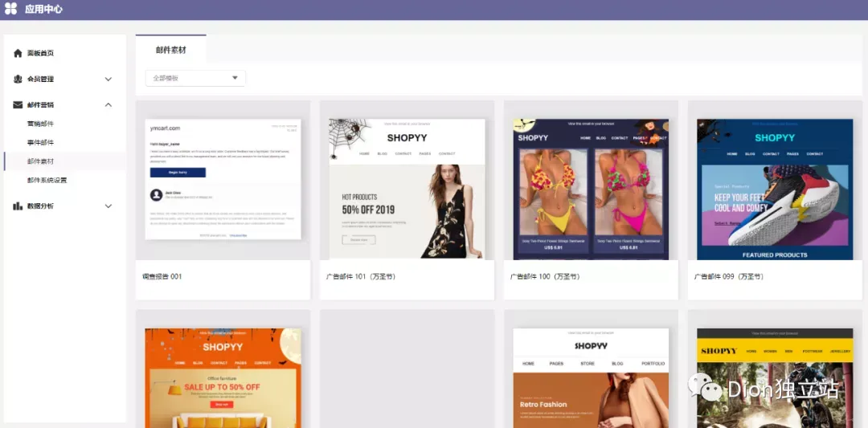Select the 广告邮件 100 swimwear template
The image size is (868, 428).
pyautogui.click(x=591, y=190)
